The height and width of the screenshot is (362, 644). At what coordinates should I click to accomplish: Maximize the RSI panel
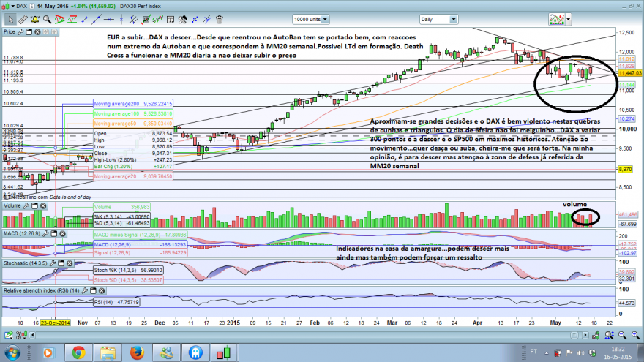pyautogui.click(x=93, y=290)
